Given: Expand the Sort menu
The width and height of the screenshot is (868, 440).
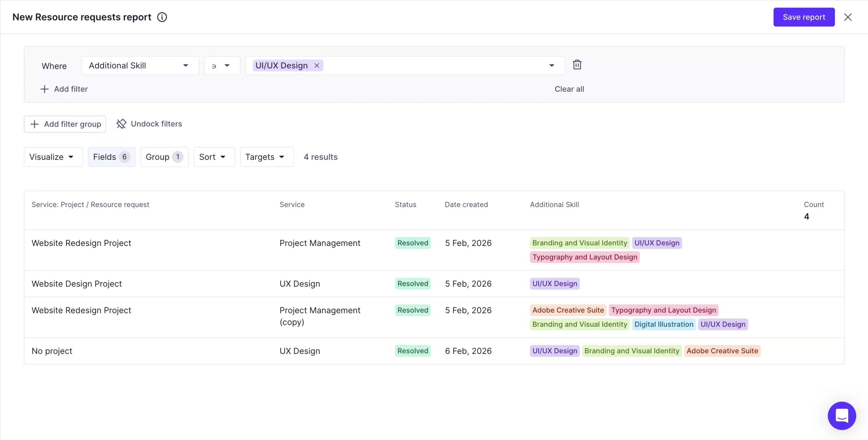Looking at the screenshot, I should 214,157.
